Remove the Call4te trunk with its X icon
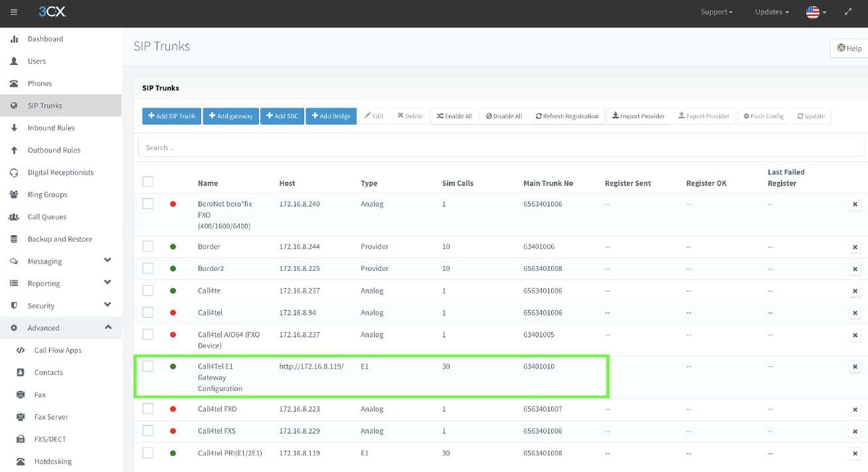This screenshot has height=472, width=868. [x=854, y=291]
